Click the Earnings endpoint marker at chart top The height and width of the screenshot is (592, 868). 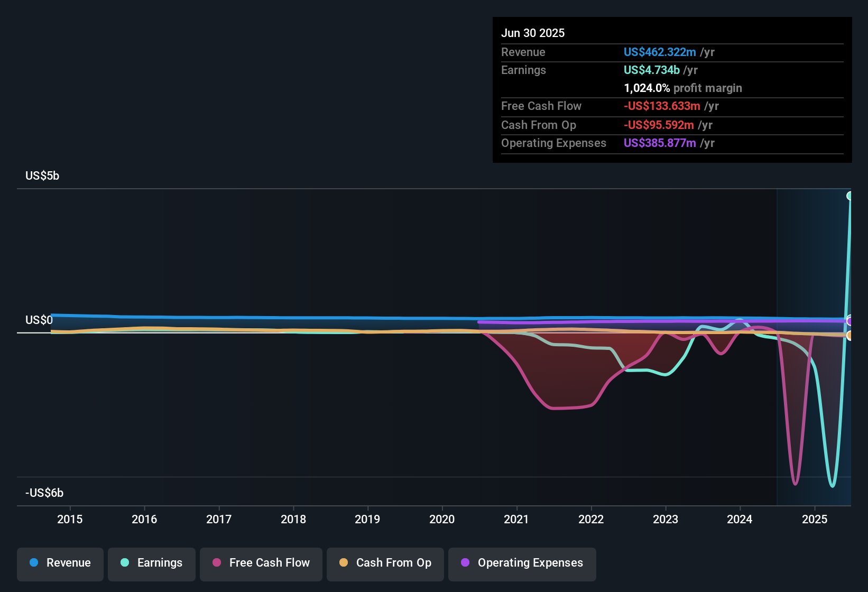coord(850,196)
